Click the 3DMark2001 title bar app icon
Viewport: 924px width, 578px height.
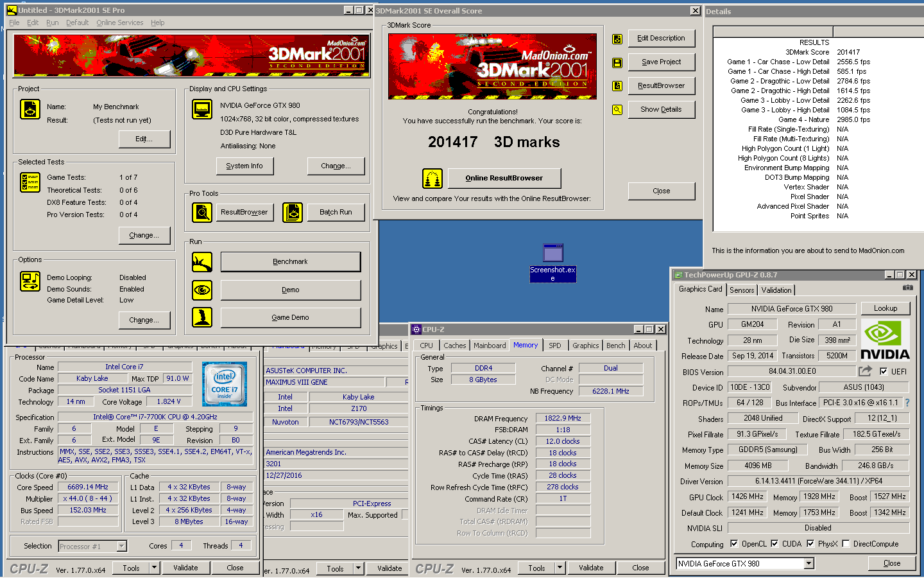coord(12,10)
